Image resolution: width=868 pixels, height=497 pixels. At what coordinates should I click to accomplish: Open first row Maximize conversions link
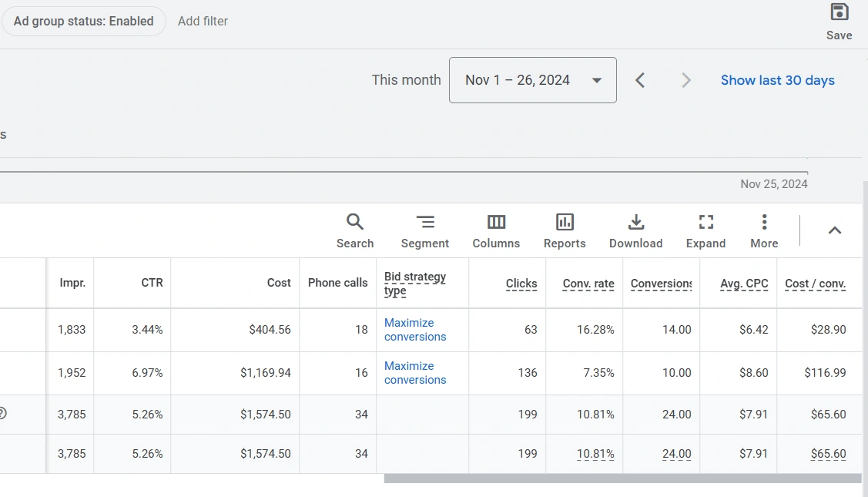coord(414,330)
